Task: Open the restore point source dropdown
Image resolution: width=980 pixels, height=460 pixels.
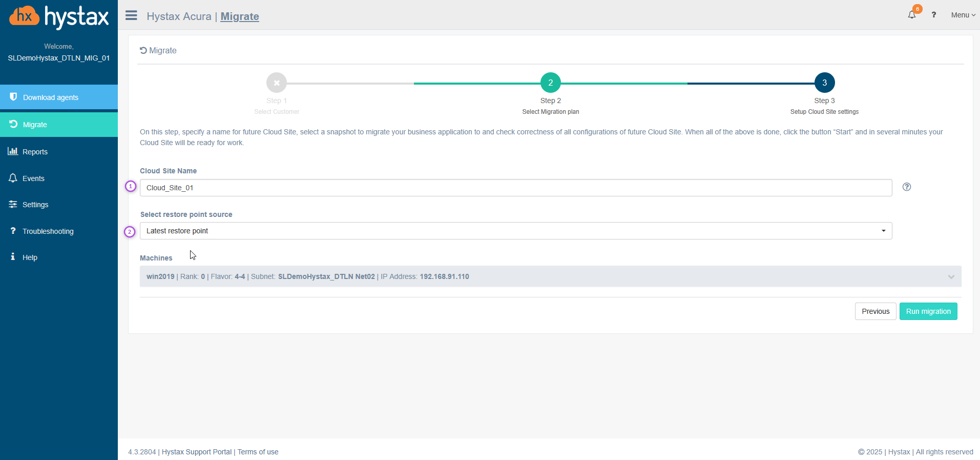Action: (x=515, y=231)
